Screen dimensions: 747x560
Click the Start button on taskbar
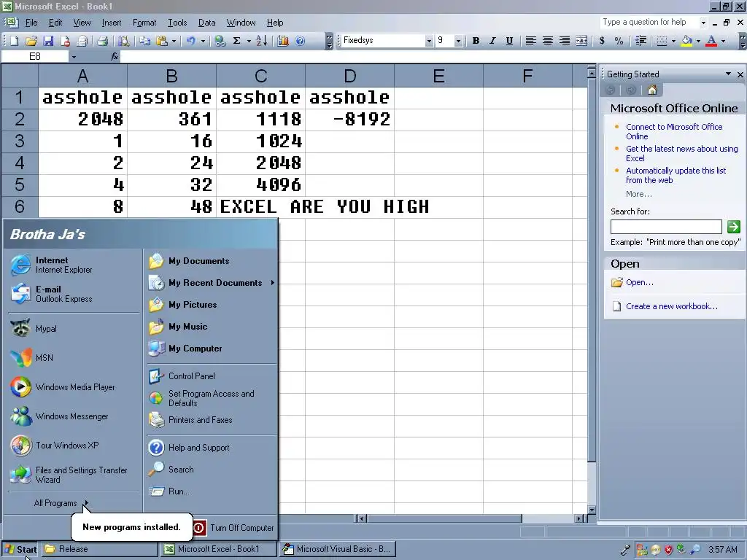pyautogui.click(x=20, y=549)
